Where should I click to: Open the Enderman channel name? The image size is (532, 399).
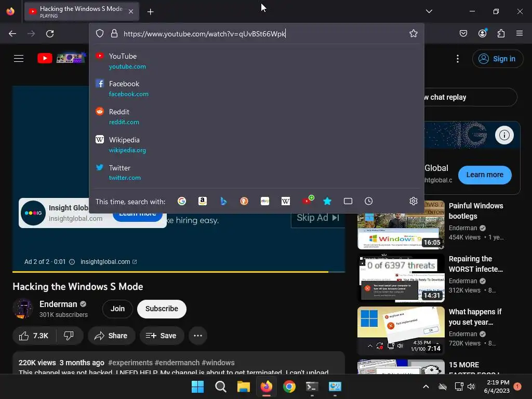point(58,304)
